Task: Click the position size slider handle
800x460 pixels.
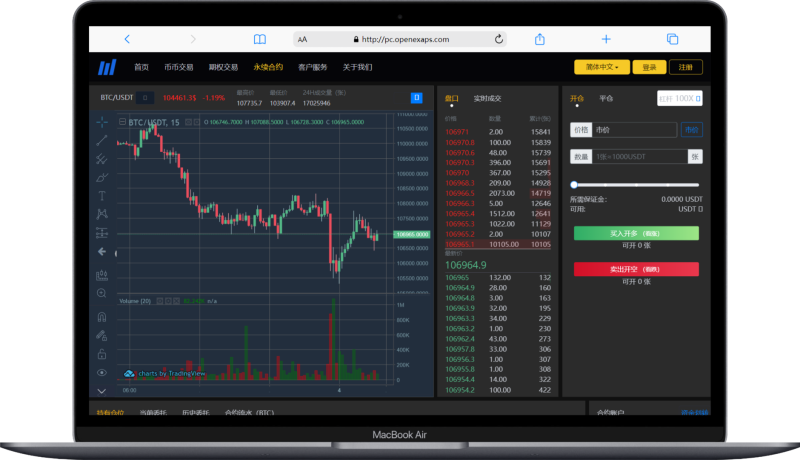Action: click(x=574, y=184)
